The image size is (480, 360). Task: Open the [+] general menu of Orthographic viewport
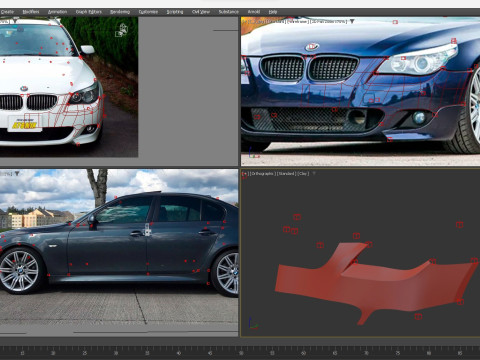coord(245,174)
